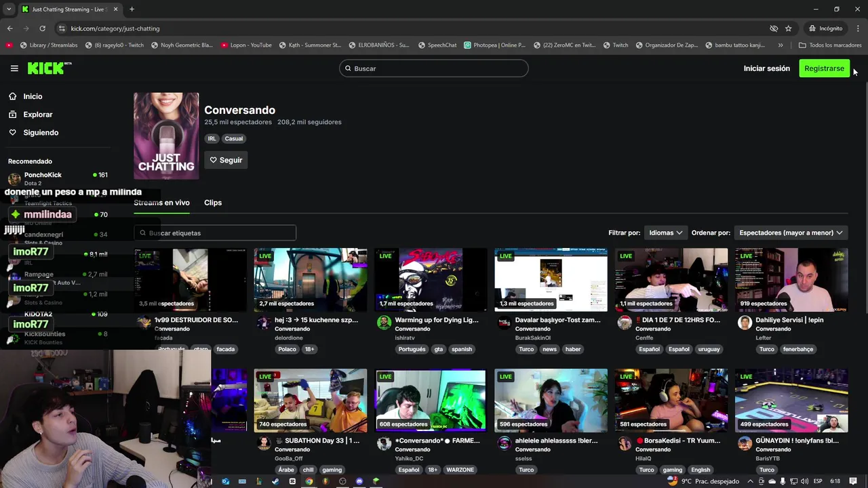Open Photopea bookmark
This screenshot has width=868, height=488.
coord(494,45)
